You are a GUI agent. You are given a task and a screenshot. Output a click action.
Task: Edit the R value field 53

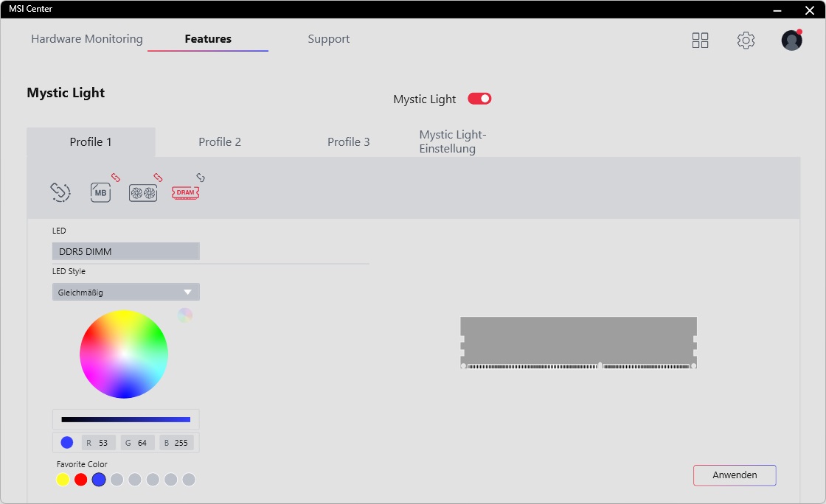99,442
